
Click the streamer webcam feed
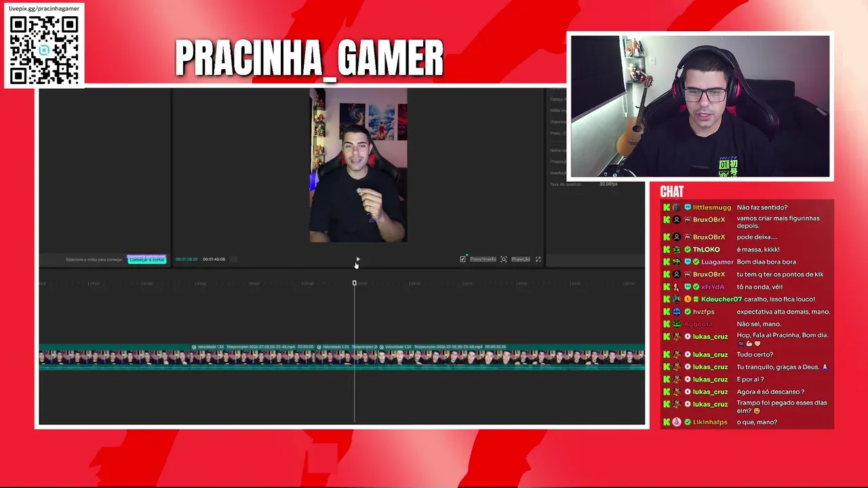coord(700,106)
